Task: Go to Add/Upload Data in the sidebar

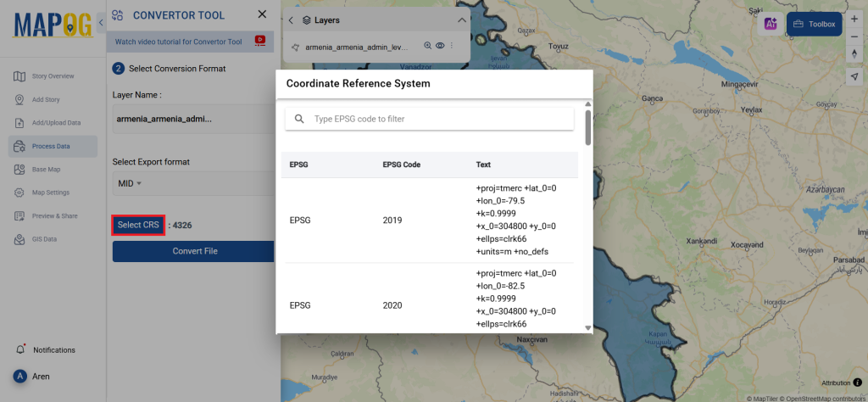Action: (x=53, y=123)
